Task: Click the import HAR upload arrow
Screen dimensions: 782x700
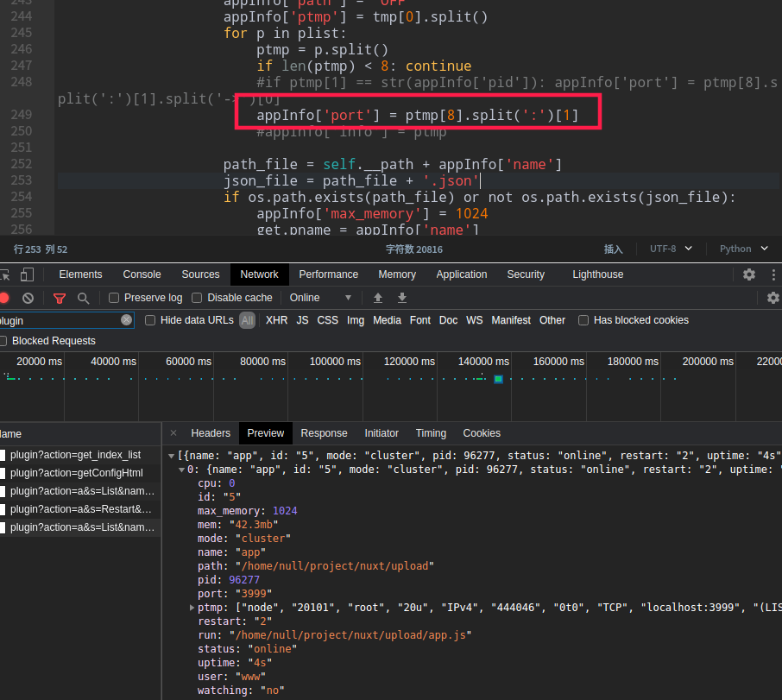Action: pos(378,298)
